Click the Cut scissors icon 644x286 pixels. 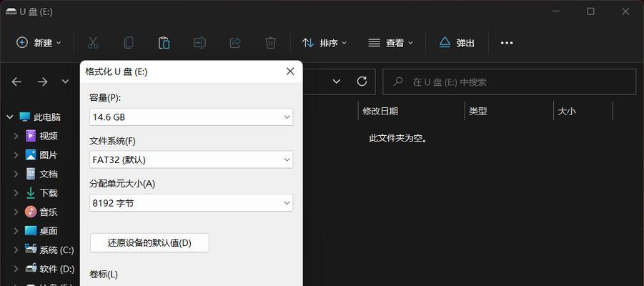[93, 43]
